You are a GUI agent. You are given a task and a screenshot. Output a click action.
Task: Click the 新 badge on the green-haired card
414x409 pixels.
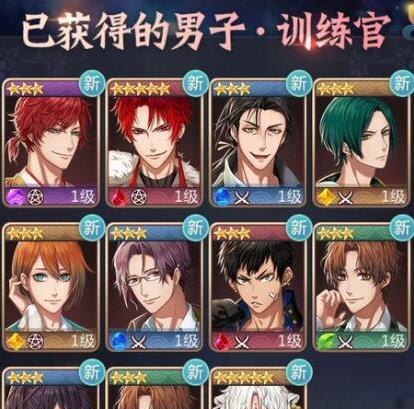coord(402,83)
